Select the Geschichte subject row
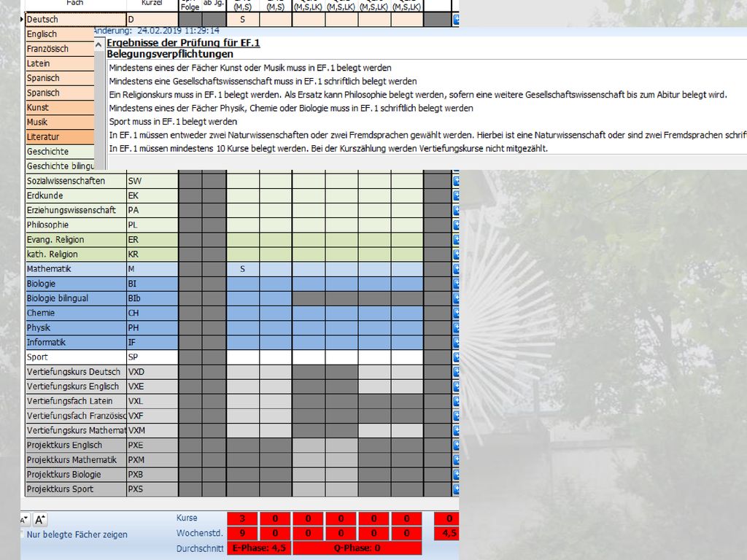The image size is (747, 560). 60,152
